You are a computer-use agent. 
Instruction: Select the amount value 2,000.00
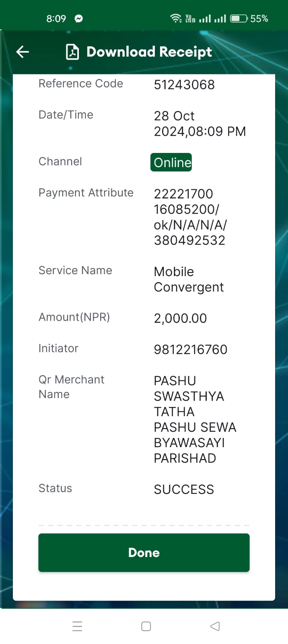(x=180, y=318)
